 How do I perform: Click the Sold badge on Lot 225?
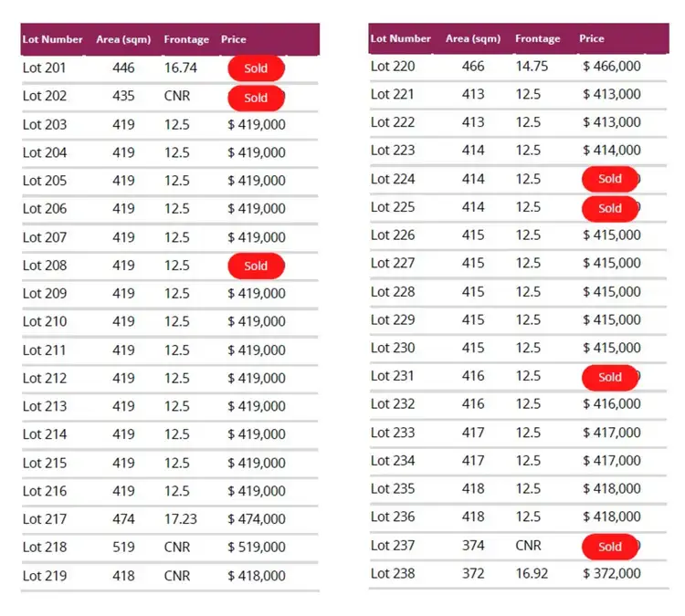click(x=609, y=208)
